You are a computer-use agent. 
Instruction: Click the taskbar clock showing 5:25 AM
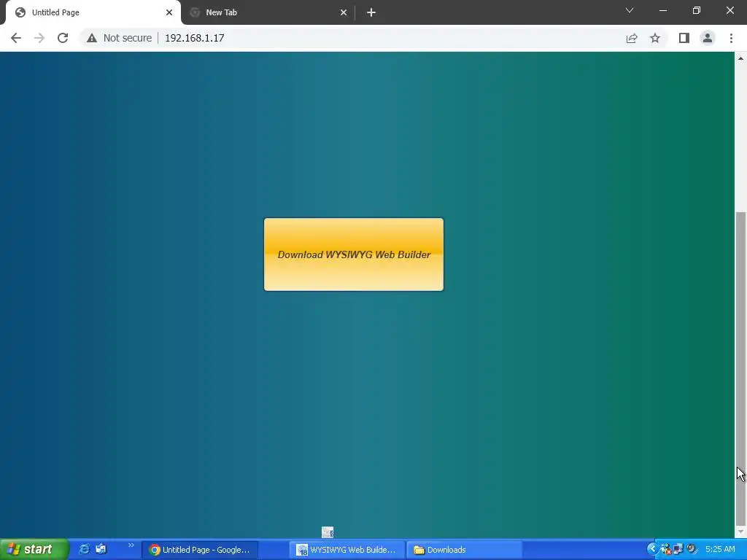(x=720, y=550)
